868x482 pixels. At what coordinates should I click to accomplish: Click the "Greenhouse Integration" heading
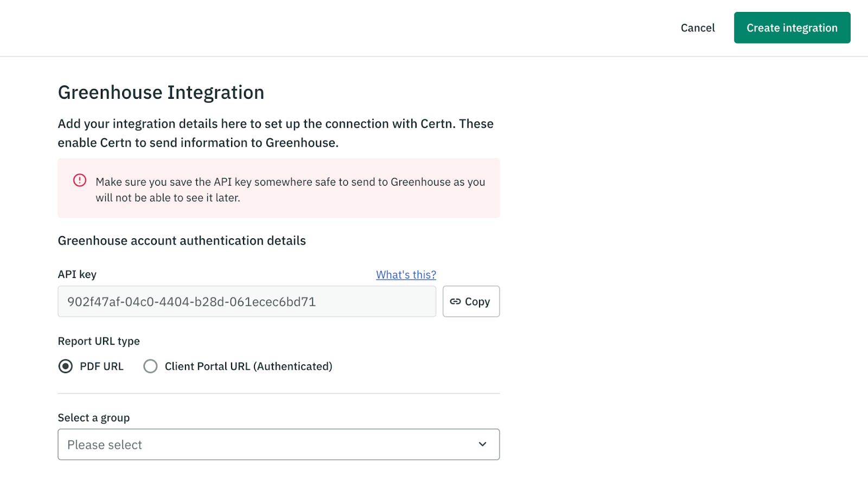point(161,92)
